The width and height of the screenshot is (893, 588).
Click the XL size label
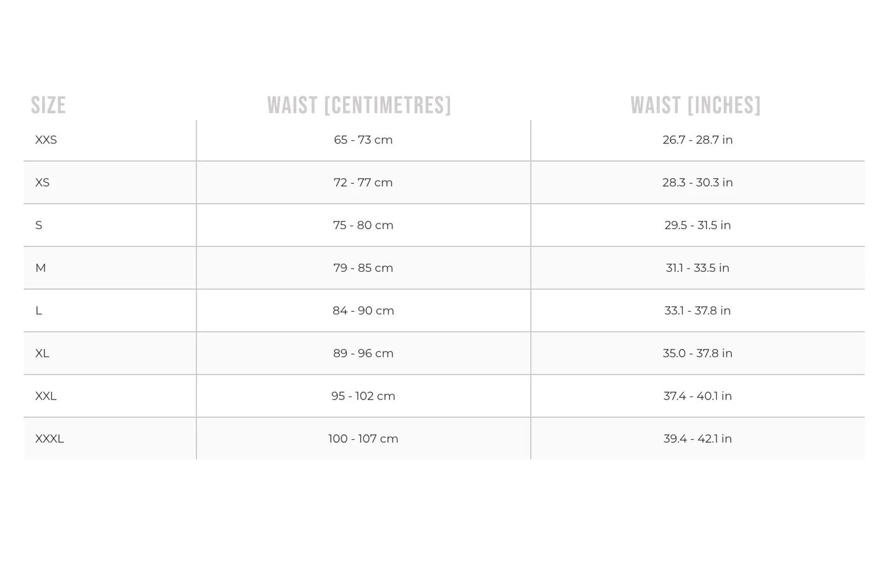(42, 353)
